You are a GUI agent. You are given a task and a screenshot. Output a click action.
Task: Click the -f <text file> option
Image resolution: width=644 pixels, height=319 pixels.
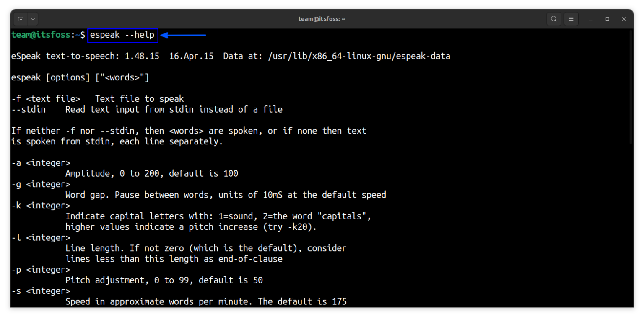[46, 99]
